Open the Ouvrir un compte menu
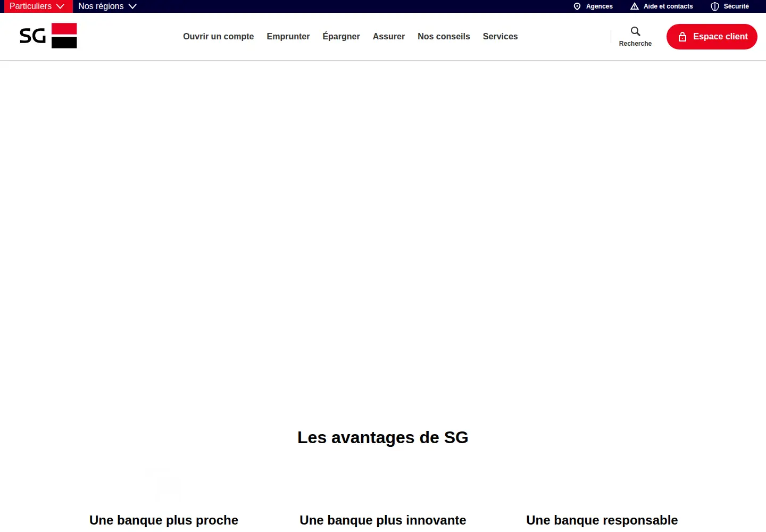 click(218, 36)
